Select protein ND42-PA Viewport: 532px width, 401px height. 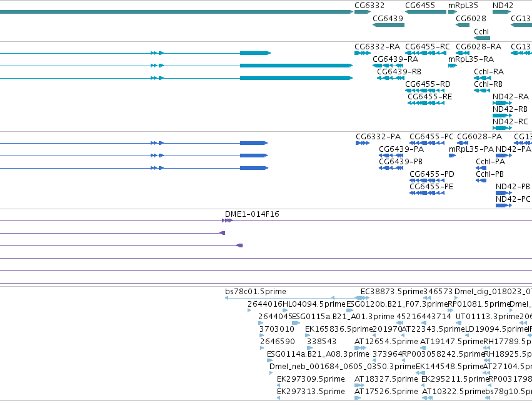coord(513,149)
